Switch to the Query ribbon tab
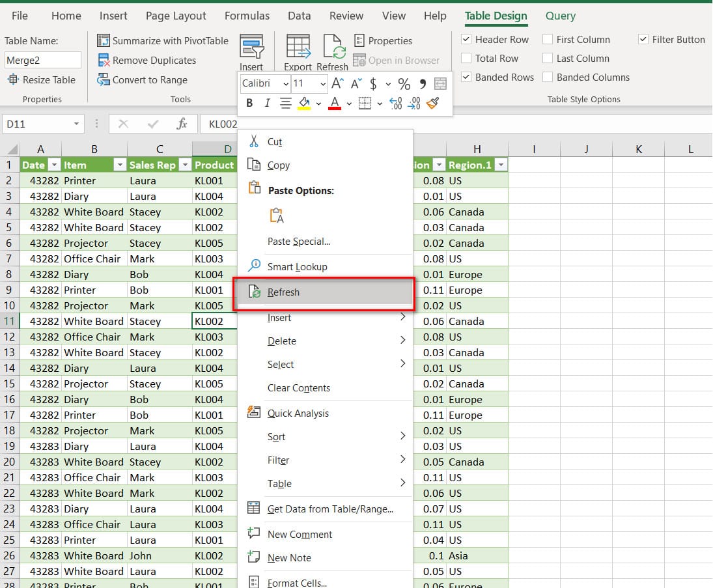This screenshot has width=713, height=588. coord(560,16)
